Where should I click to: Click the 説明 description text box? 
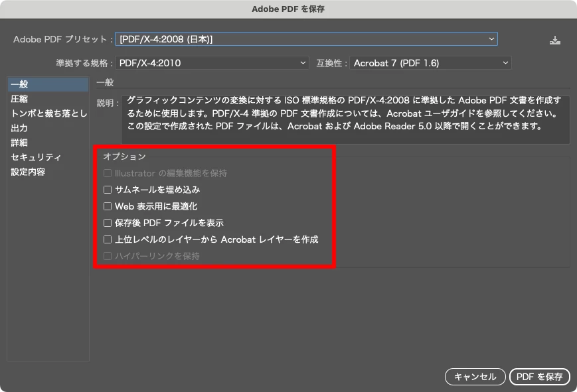[345, 120]
